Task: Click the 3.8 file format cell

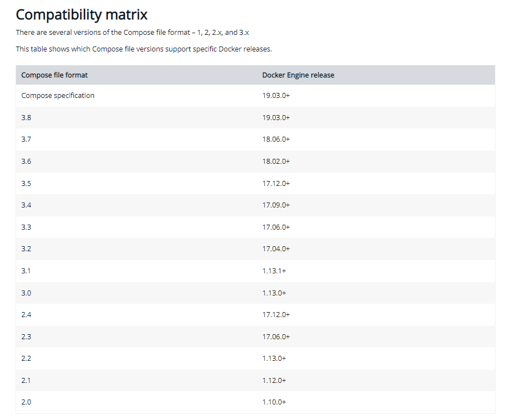Action: 27,117
